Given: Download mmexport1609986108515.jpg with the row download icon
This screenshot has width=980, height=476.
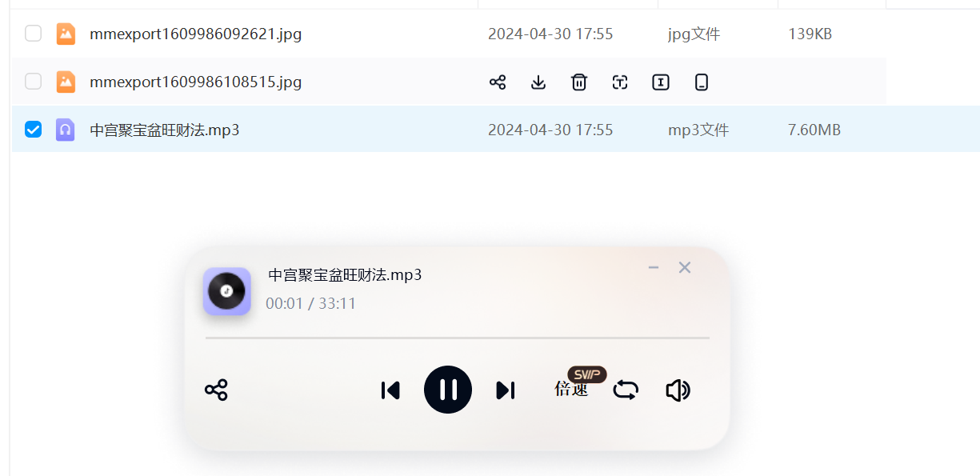Looking at the screenshot, I should coord(538,82).
